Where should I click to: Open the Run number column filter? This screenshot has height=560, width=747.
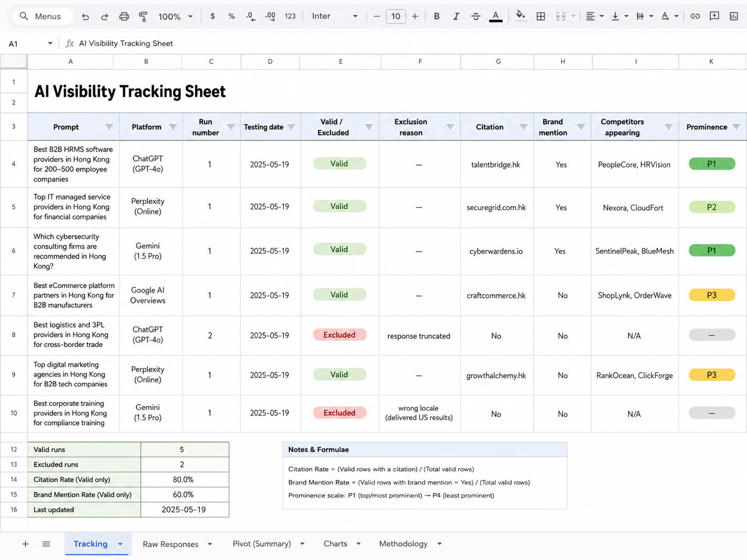tap(231, 127)
